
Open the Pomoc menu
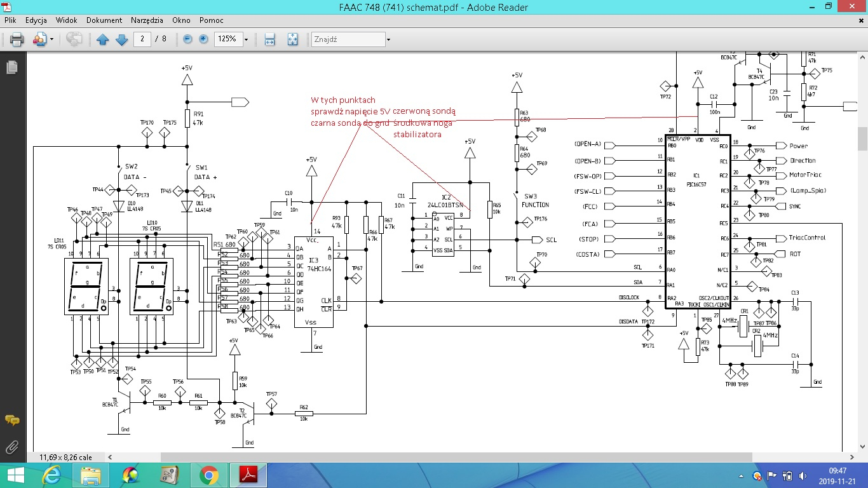tap(211, 20)
